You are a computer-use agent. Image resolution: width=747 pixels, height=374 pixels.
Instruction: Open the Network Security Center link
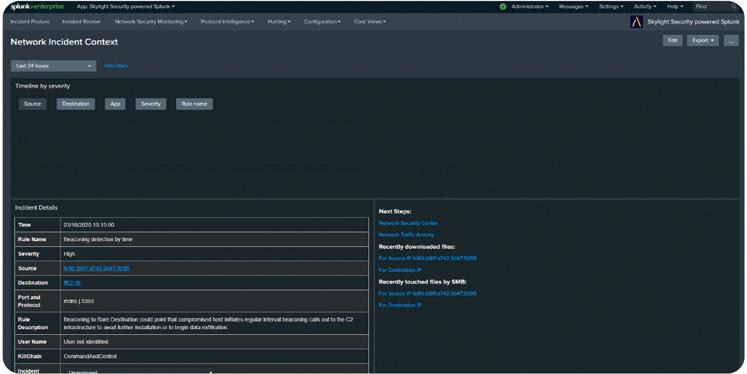click(x=408, y=223)
